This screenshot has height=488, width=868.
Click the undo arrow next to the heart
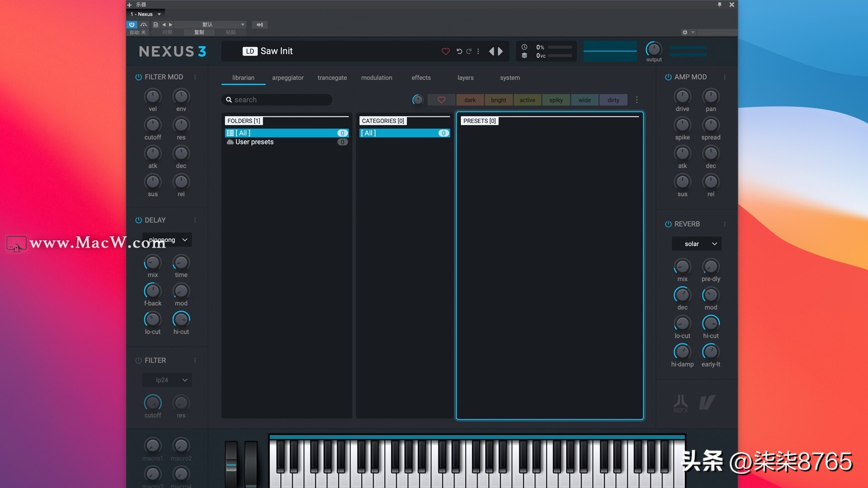[x=459, y=51]
